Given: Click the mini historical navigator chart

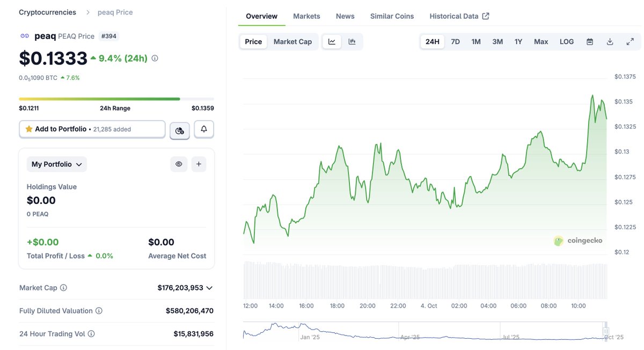Looking at the screenshot, I should pyautogui.click(x=425, y=332).
